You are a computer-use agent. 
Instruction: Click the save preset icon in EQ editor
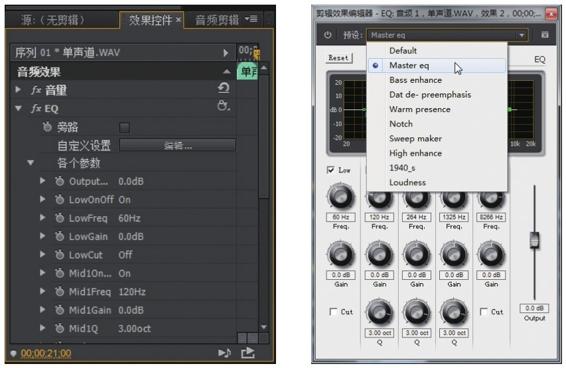[545, 35]
